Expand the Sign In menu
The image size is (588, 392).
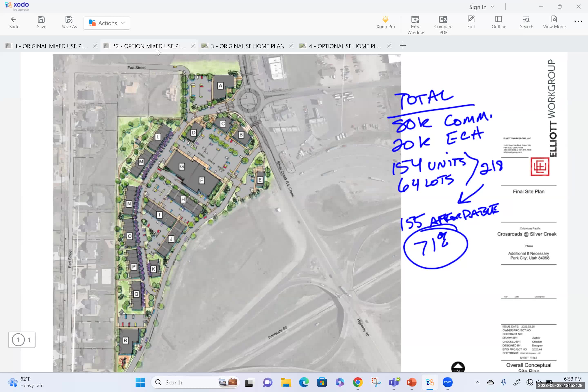481,7
